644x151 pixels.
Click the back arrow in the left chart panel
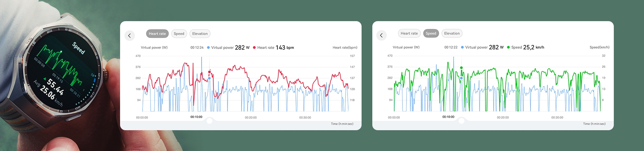[129, 36]
